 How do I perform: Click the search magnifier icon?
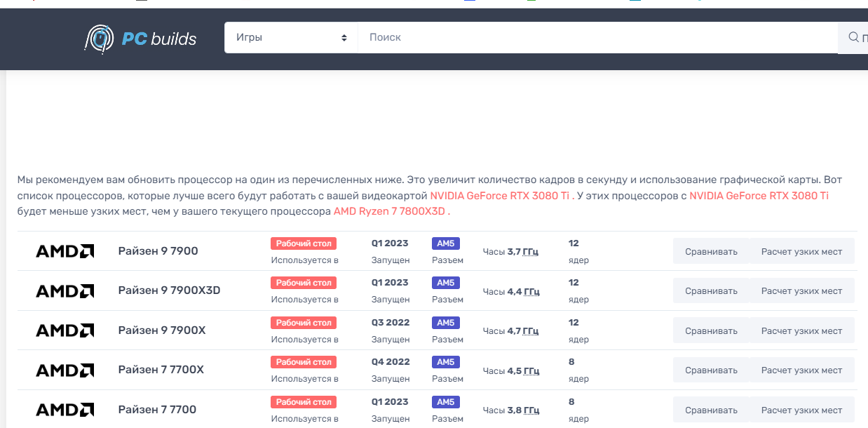(853, 37)
